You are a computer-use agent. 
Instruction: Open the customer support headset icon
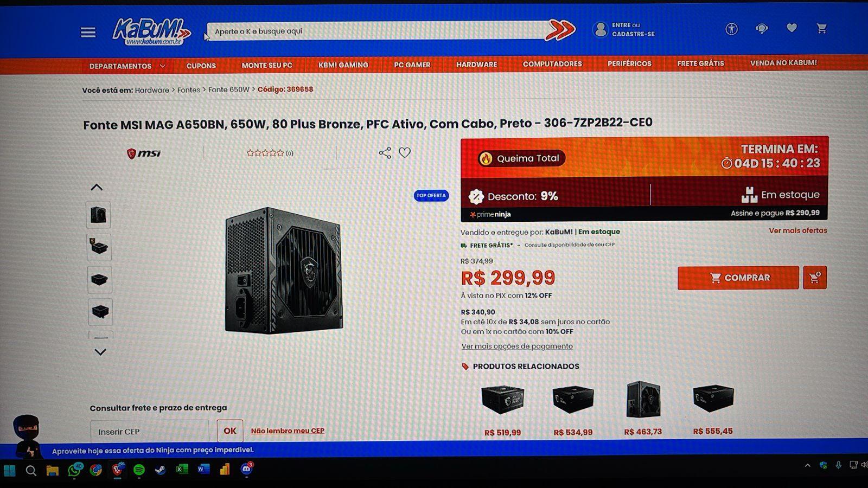point(762,29)
